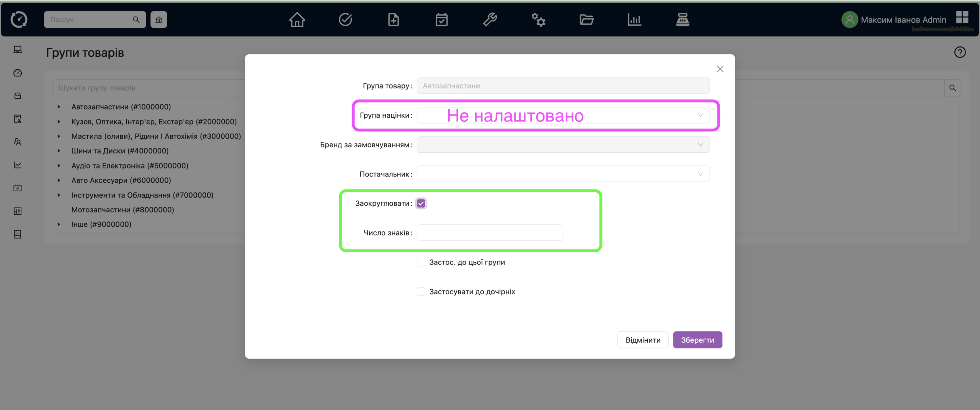Click the gears settings icon
The width and height of the screenshot is (980, 410).
[538, 20]
